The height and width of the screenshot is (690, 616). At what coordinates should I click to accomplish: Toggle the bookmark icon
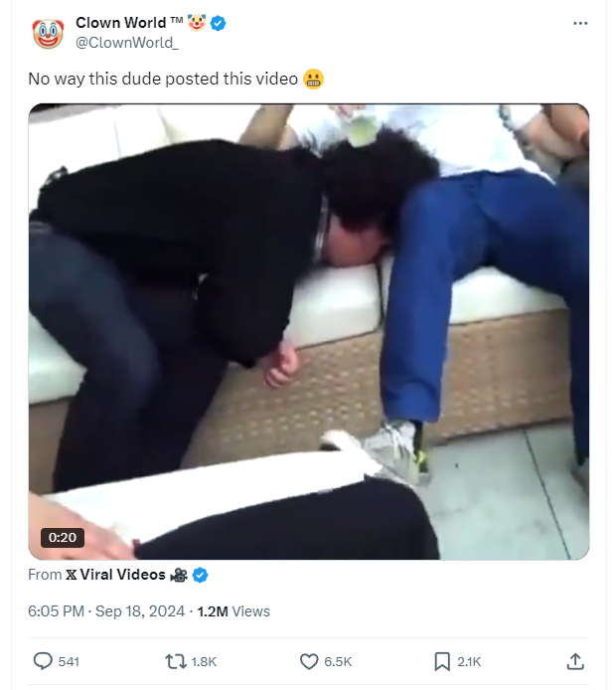coord(442,661)
